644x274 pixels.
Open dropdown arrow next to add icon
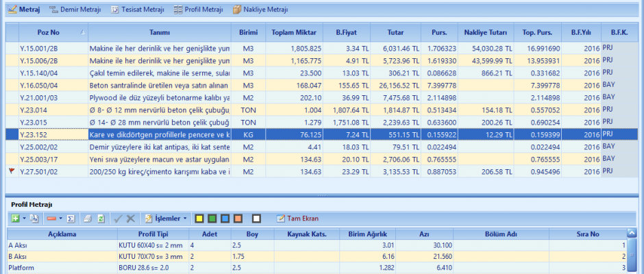click(24, 219)
